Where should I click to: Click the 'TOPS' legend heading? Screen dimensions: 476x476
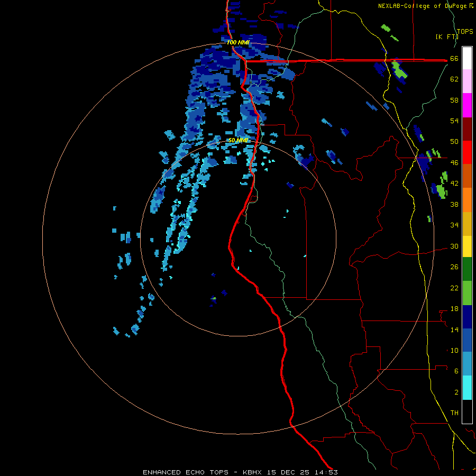click(465, 32)
